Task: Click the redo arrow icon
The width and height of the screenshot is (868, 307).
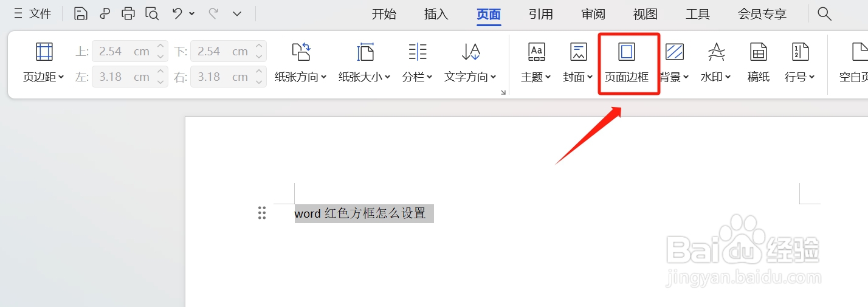Action: coord(213,13)
